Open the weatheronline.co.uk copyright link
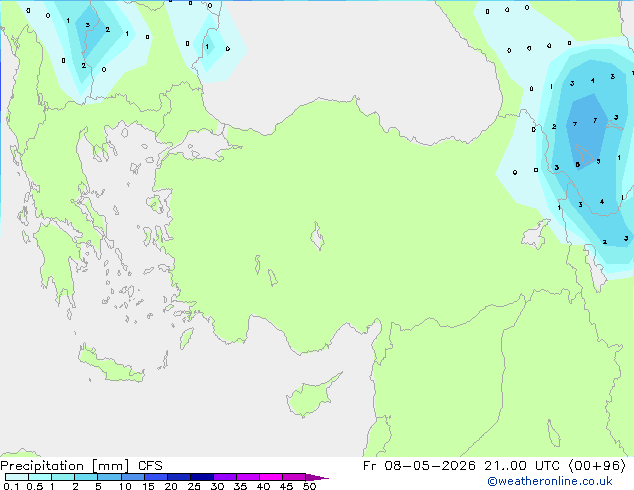The width and height of the screenshot is (634, 490). pyautogui.click(x=549, y=481)
